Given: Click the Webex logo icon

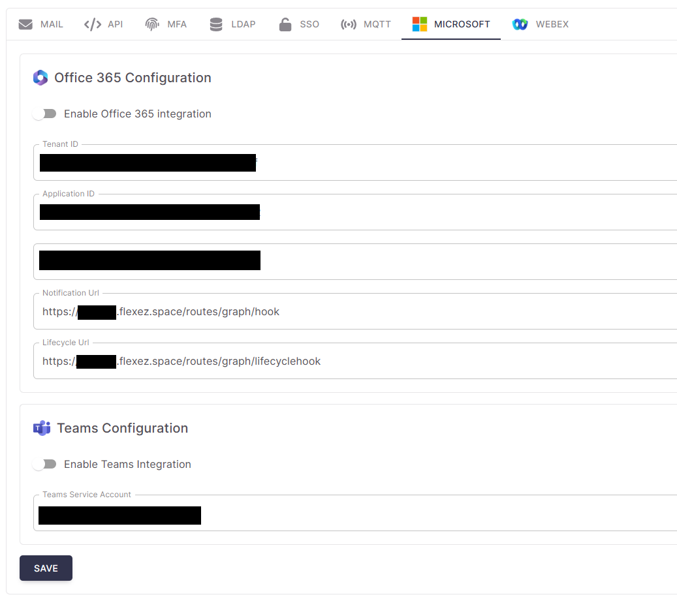Looking at the screenshot, I should click(520, 24).
